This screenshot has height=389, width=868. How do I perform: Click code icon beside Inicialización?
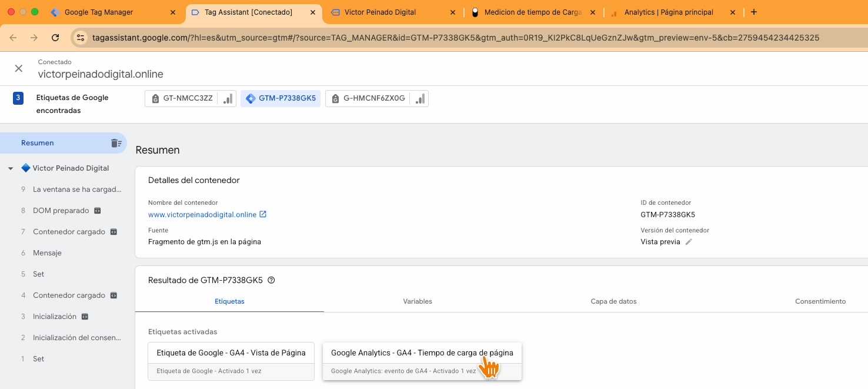tap(85, 317)
